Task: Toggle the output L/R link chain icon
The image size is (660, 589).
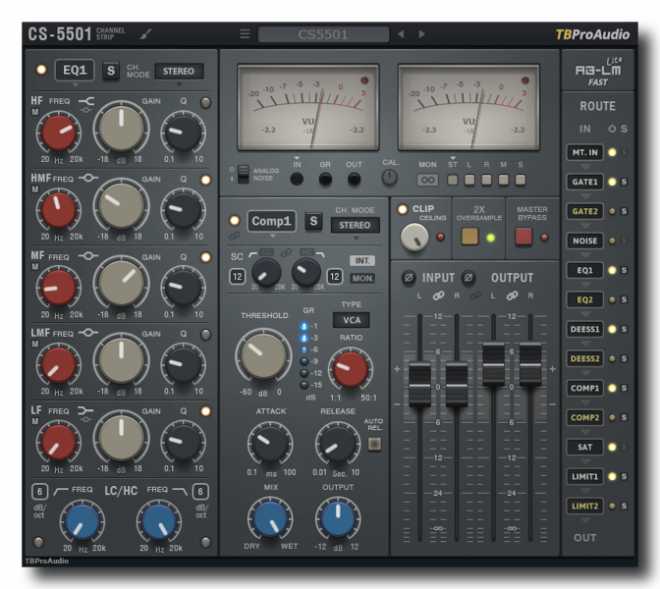Action: (x=512, y=296)
